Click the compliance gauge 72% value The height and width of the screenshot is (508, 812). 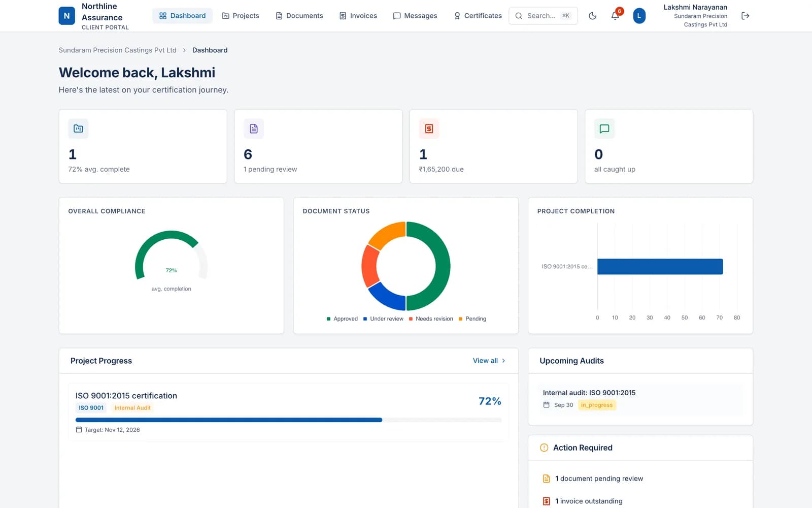click(172, 271)
